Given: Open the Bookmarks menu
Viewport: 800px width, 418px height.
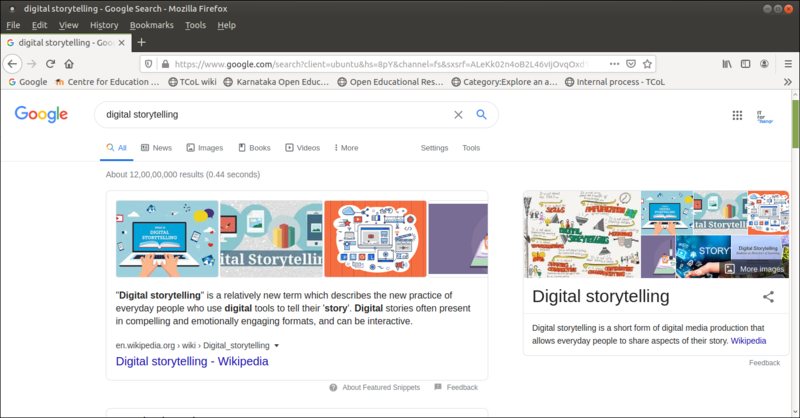Looking at the screenshot, I should [x=152, y=25].
